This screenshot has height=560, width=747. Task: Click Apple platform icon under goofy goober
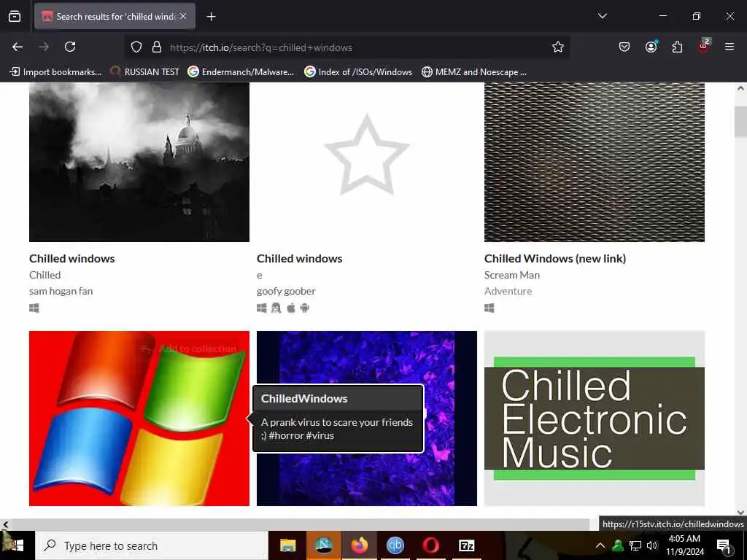pos(290,308)
